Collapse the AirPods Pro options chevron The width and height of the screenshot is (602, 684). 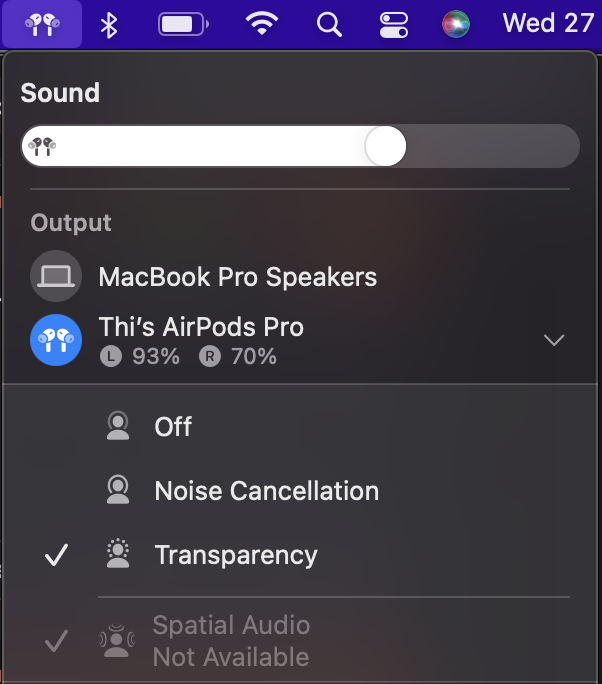coord(554,340)
